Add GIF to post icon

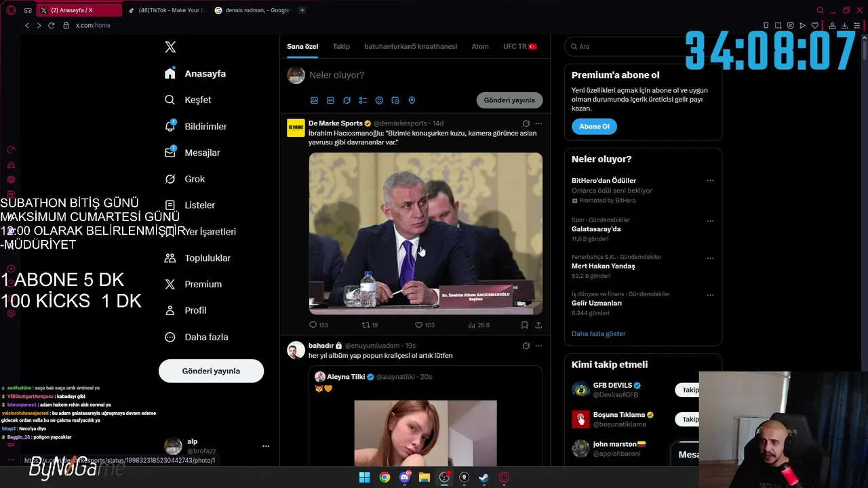click(x=330, y=100)
